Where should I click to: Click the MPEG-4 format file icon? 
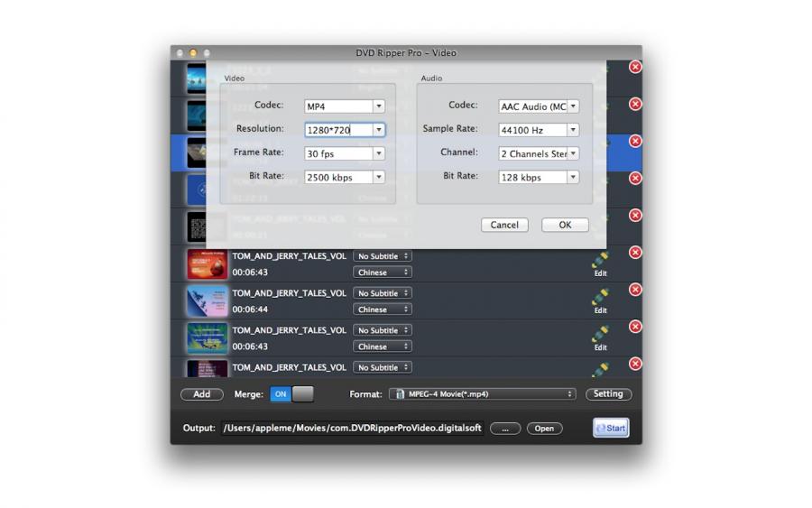(400, 394)
